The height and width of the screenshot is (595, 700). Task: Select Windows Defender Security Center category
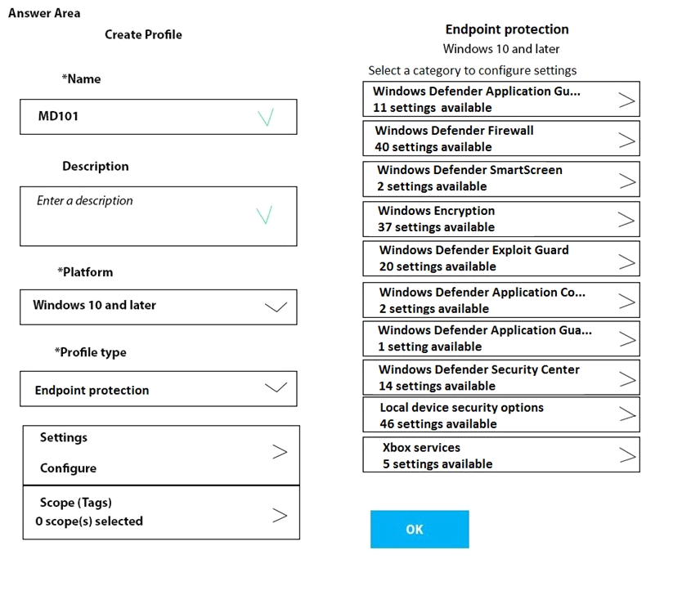click(x=501, y=378)
